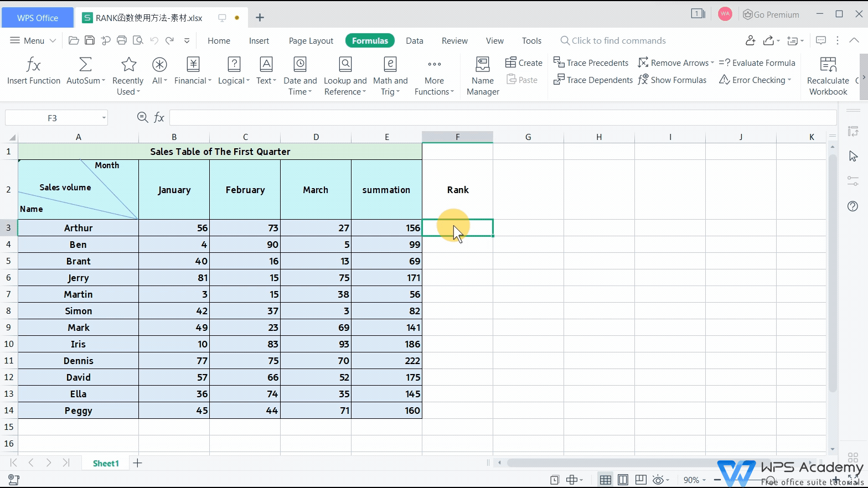Viewport: 868px width, 488px height.
Task: Open the Lookup and Reference functions icon
Action: [345, 65]
